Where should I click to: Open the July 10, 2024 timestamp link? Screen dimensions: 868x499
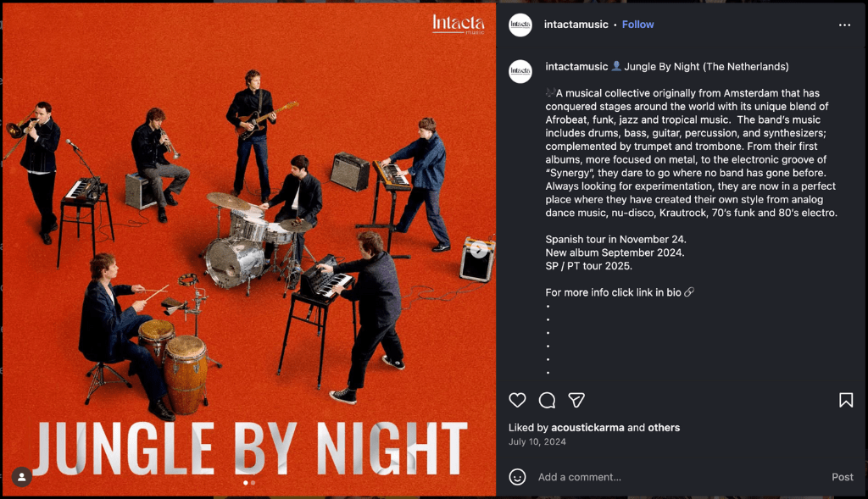(x=537, y=441)
